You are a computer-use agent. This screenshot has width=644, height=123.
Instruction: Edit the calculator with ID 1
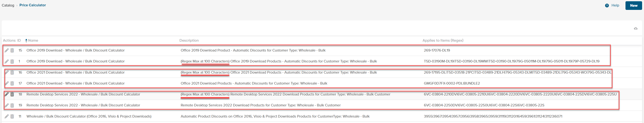pyautogui.click(x=7, y=61)
